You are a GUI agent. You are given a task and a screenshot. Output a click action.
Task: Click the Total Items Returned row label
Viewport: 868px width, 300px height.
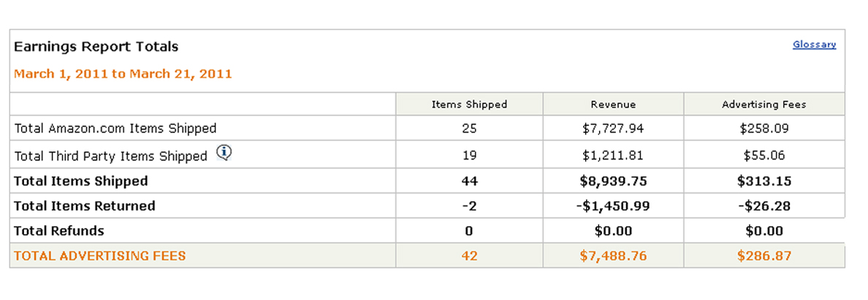85,206
